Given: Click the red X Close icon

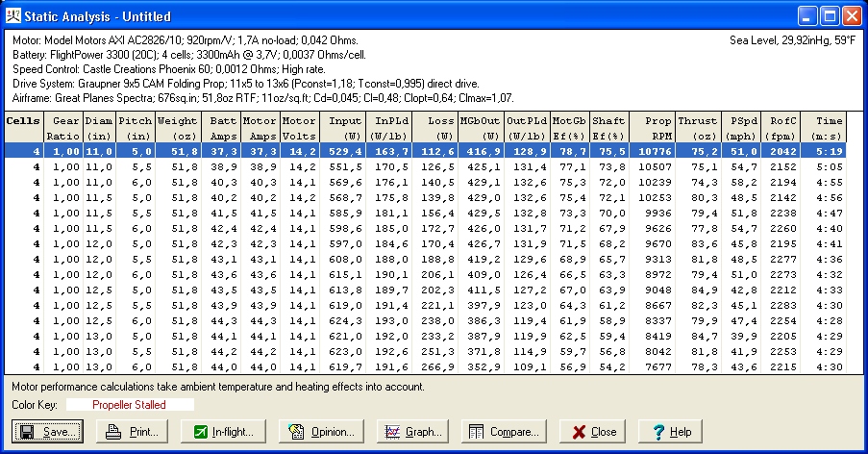Looking at the screenshot, I should point(578,432).
